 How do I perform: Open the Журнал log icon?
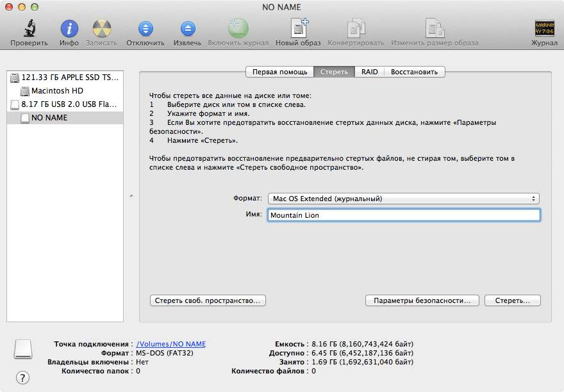click(x=544, y=29)
